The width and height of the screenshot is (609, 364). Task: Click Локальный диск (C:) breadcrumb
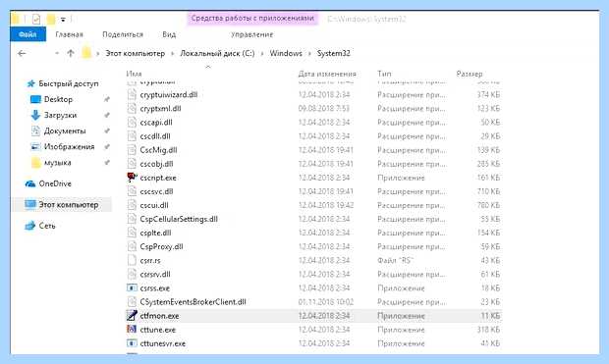coord(217,54)
